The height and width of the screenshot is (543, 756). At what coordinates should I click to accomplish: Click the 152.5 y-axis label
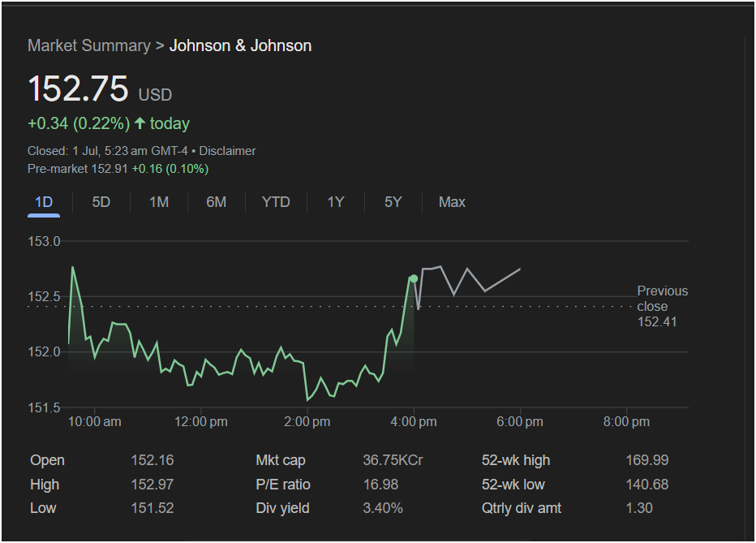[44, 296]
